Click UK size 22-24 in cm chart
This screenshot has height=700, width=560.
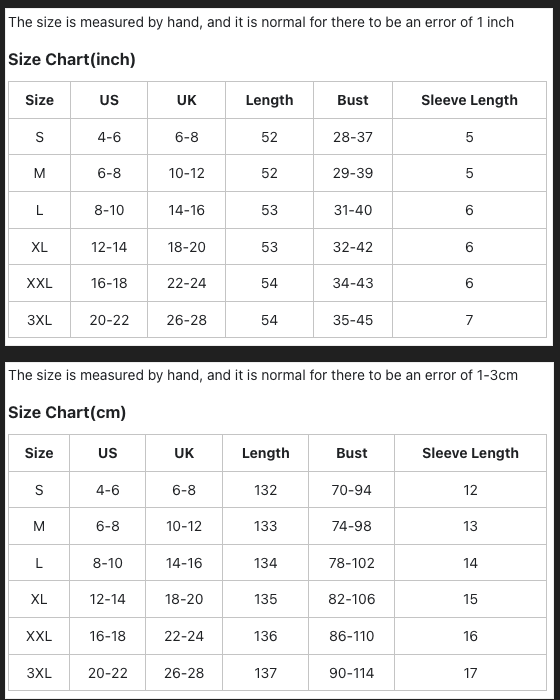coord(184,636)
